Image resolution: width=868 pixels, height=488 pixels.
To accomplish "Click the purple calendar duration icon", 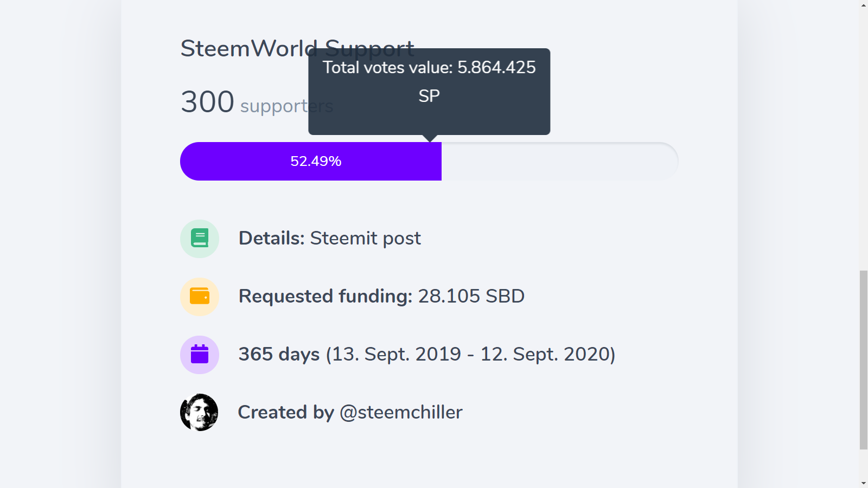I will point(199,355).
